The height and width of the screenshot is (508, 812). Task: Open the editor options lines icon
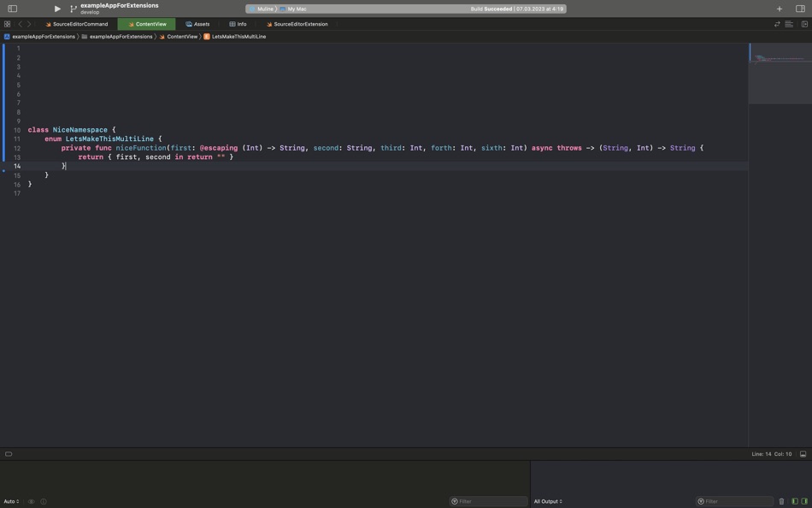click(789, 24)
